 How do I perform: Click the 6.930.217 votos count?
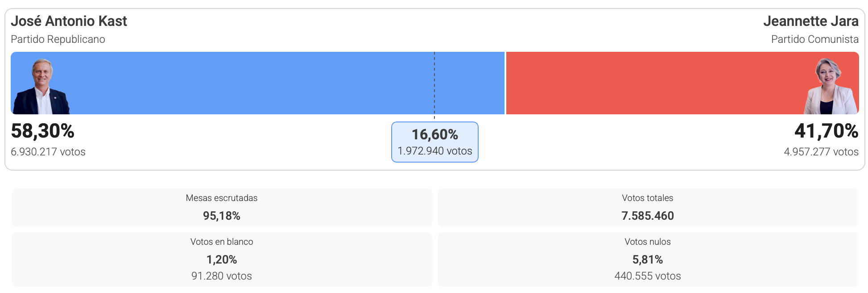point(48,152)
